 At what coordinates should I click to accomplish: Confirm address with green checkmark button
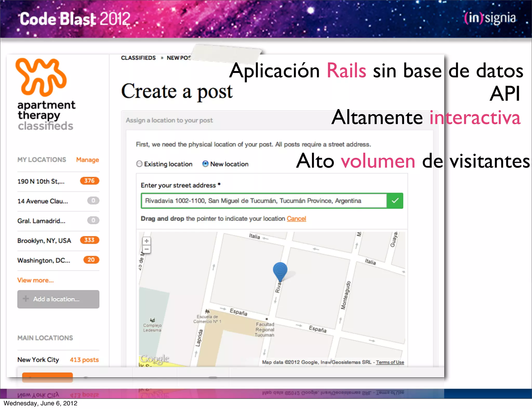click(x=395, y=201)
